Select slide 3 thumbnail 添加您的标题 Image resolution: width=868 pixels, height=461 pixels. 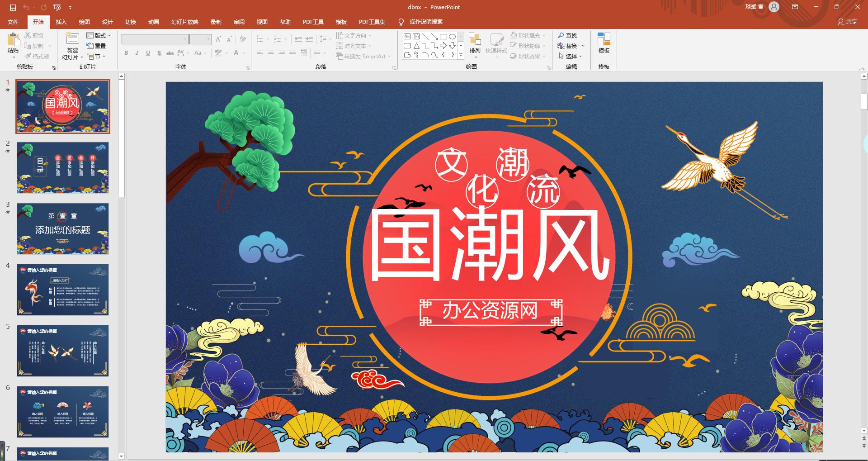coord(63,228)
